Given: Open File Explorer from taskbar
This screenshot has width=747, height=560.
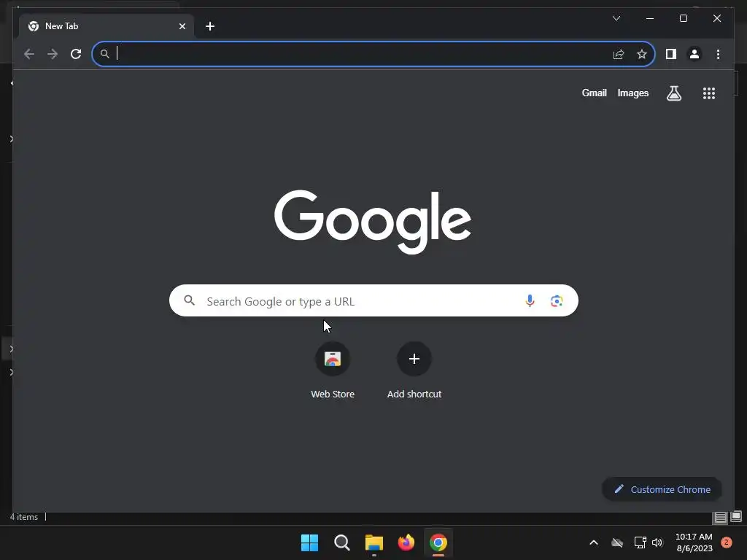Looking at the screenshot, I should pos(374,542).
